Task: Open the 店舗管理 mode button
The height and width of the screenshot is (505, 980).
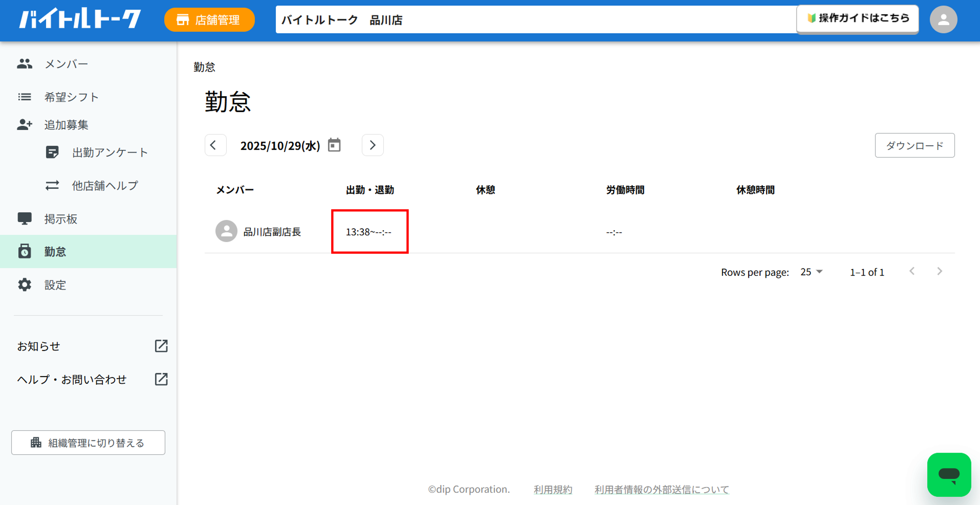Action: [x=209, y=20]
